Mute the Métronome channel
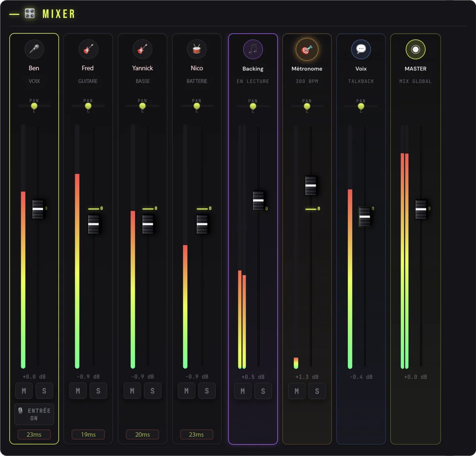This screenshot has height=456, width=476. pos(297,391)
